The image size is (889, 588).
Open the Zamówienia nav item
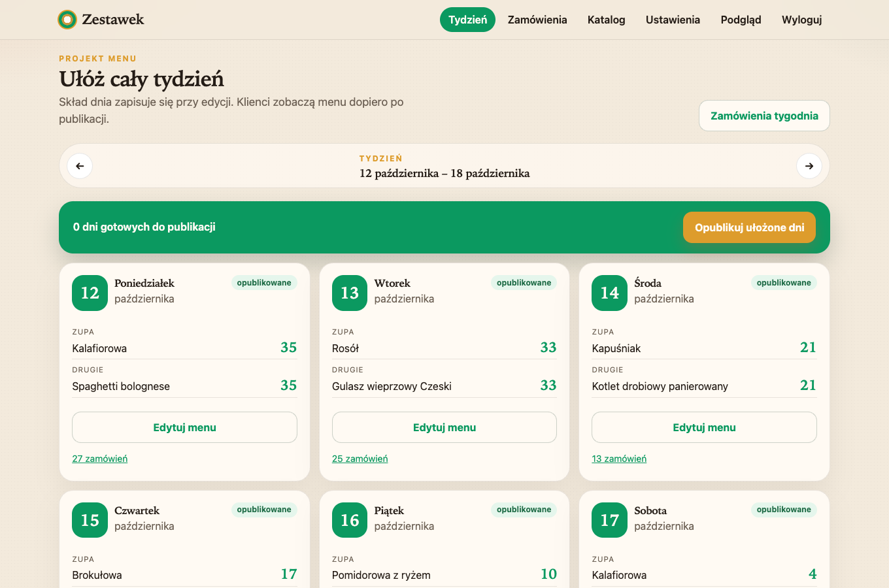(537, 20)
